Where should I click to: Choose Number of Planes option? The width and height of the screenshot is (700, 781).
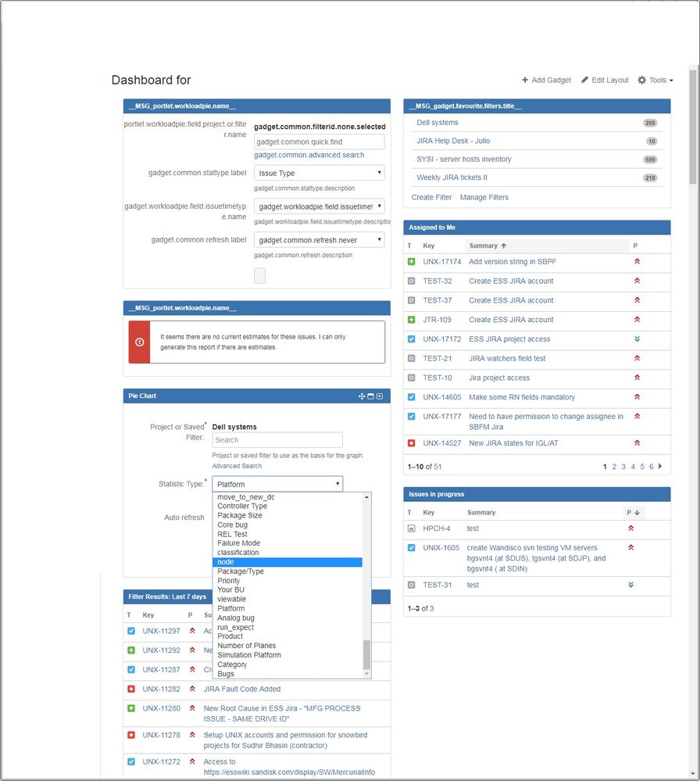(x=287, y=646)
